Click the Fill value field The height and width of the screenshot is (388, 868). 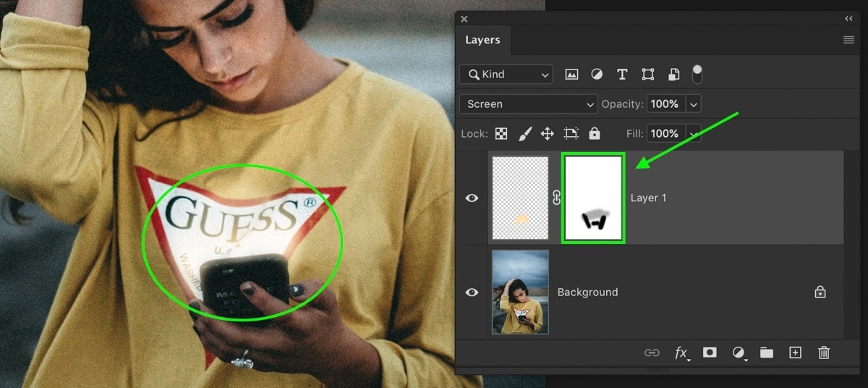coord(664,133)
